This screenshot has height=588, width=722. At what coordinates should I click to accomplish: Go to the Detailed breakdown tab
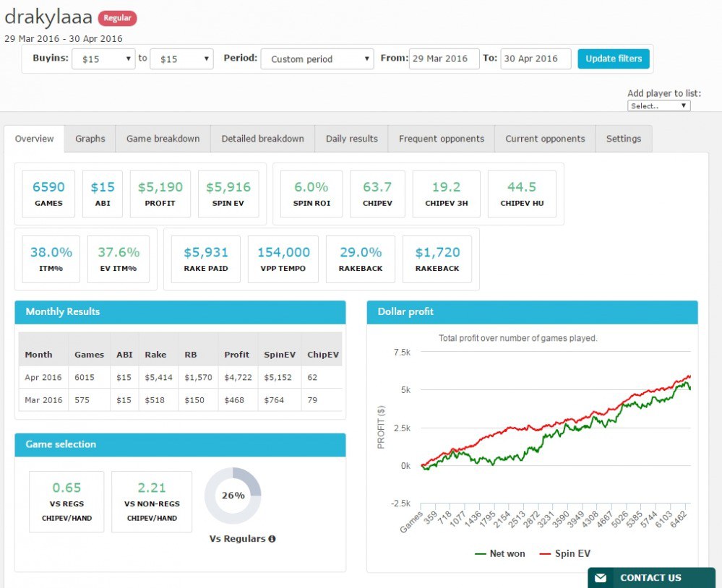click(262, 139)
